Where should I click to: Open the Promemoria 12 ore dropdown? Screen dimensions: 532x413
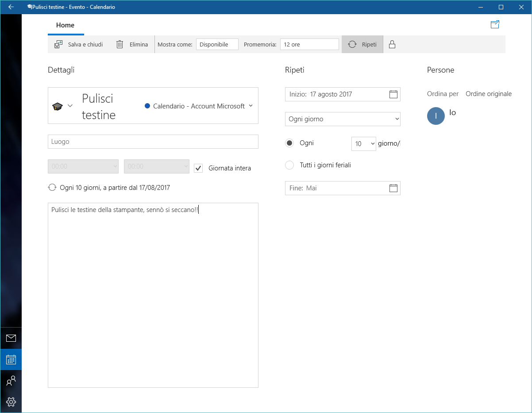[x=309, y=44]
